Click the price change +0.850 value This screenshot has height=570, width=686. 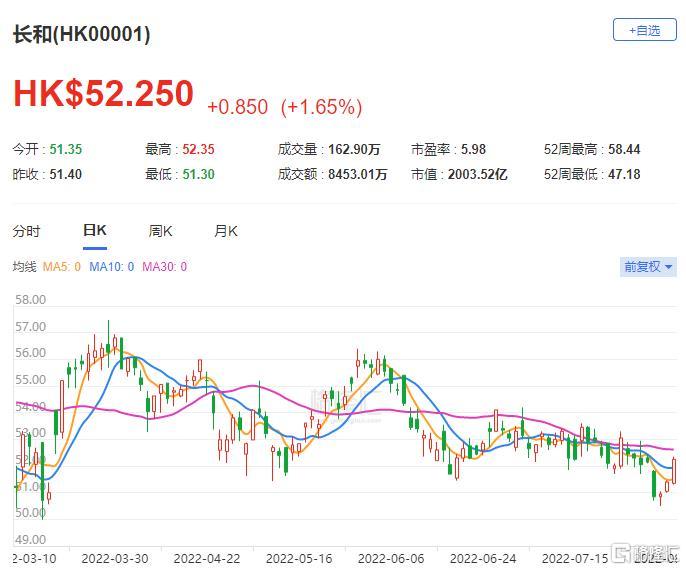click(237, 107)
